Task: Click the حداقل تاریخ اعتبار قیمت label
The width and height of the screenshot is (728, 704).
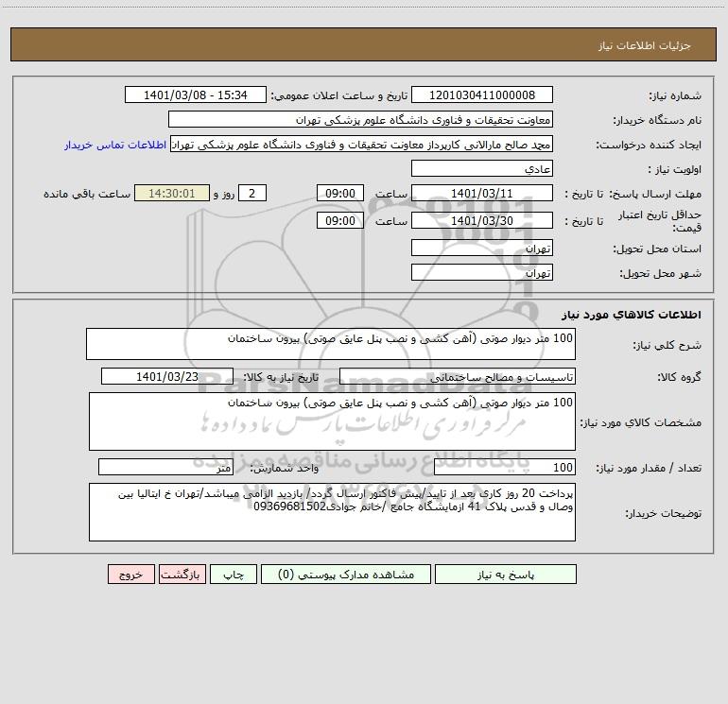Action: coord(659,221)
